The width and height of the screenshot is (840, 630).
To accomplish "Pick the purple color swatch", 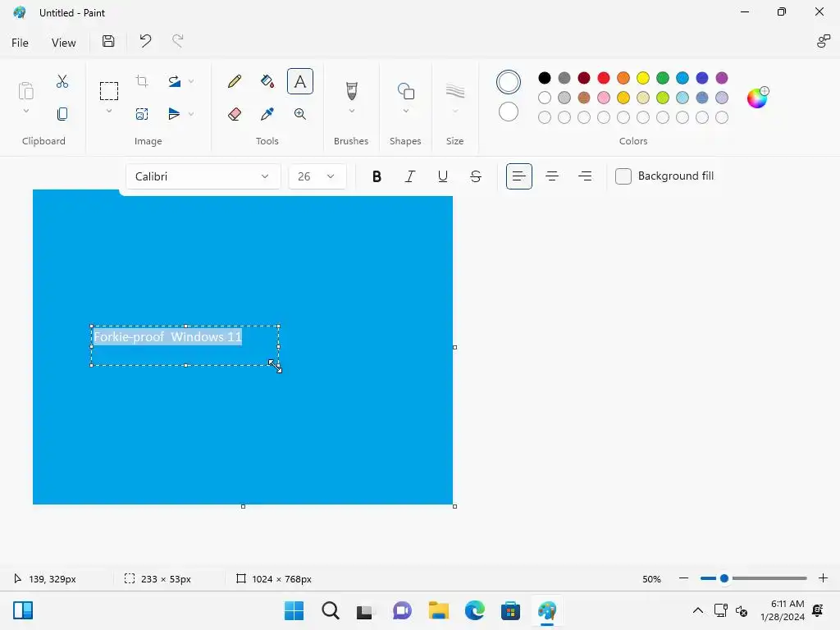I will coord(722,78).
